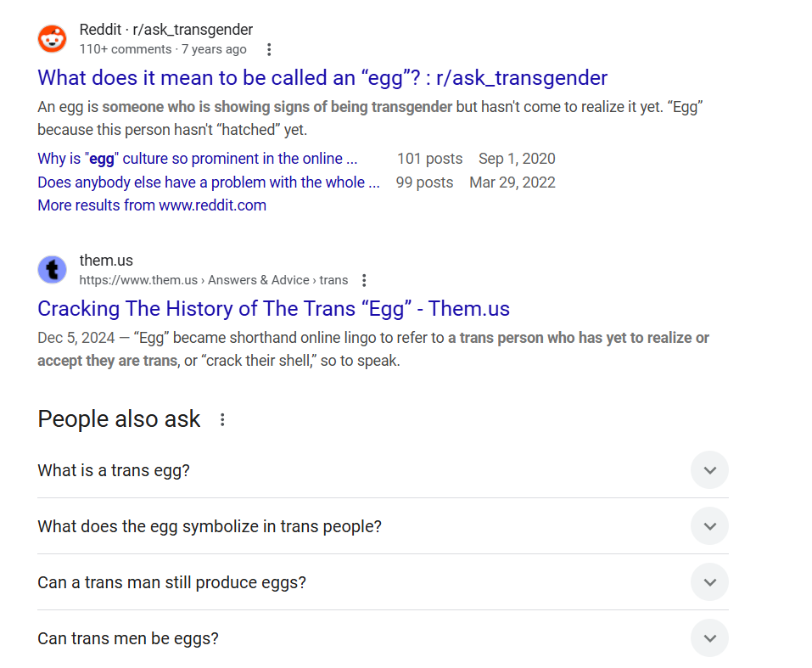This screenshot has height=668, width=812.
Task: Click the them.us breadcrumb URL
Action: click(214, 280)
